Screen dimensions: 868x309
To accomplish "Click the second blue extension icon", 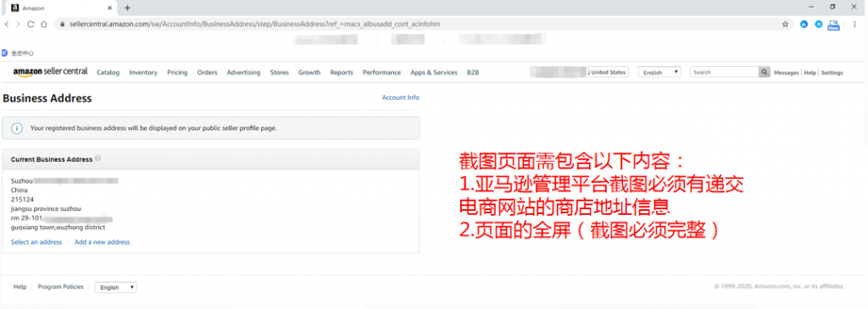I will coord(819,25).
